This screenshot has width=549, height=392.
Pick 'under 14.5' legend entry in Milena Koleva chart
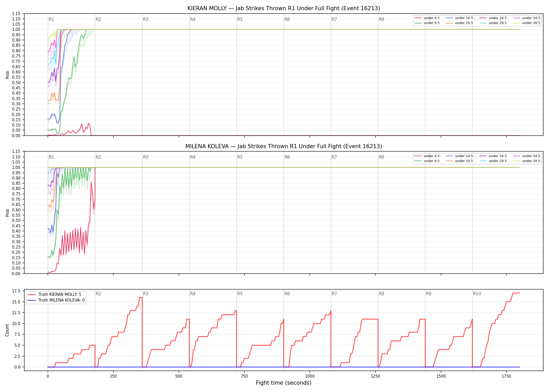pos(460,156)
